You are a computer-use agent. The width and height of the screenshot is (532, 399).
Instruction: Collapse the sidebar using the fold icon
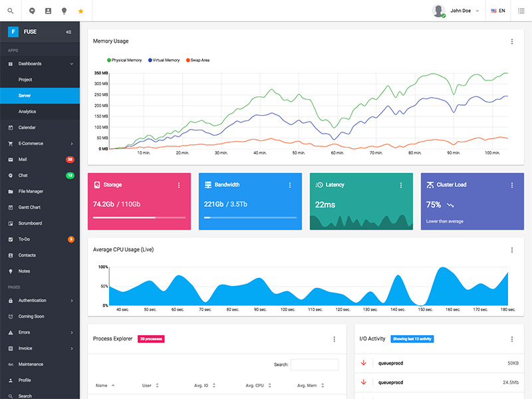point(68,32)
